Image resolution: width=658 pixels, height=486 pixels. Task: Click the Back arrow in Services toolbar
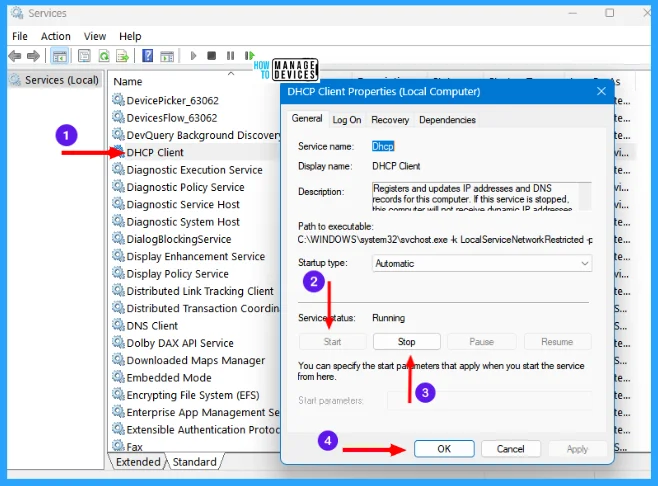click(15, 56)
